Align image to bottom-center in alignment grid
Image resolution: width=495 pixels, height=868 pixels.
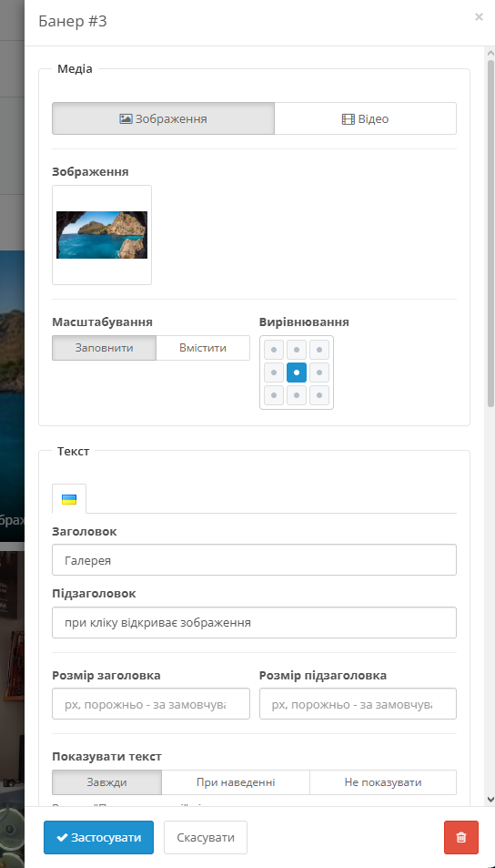(x=297, y=395)
